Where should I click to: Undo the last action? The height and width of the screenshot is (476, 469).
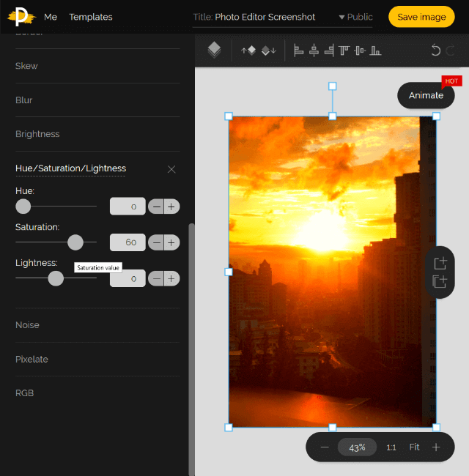(435, 50)
